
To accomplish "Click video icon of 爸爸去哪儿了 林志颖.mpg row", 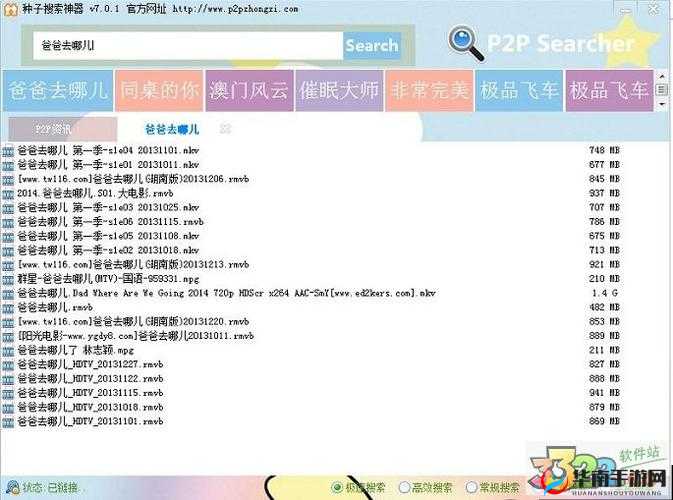I will point(8,351).
